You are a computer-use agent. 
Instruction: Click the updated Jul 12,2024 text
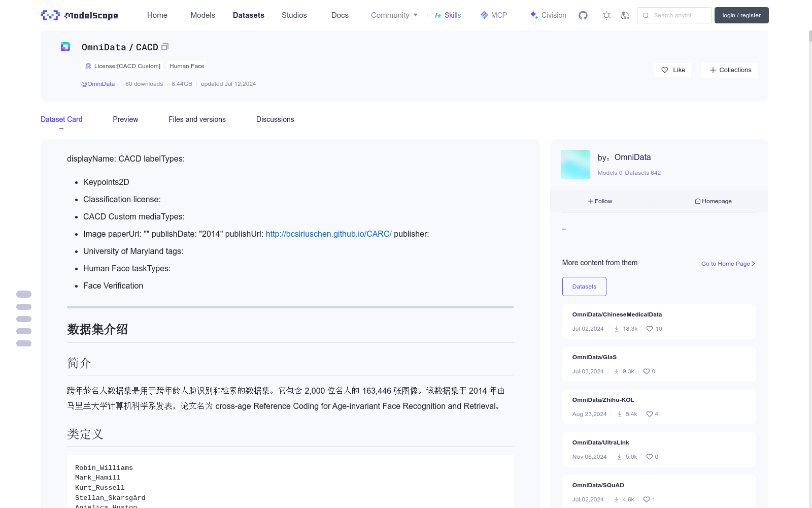tap(228, 84)
